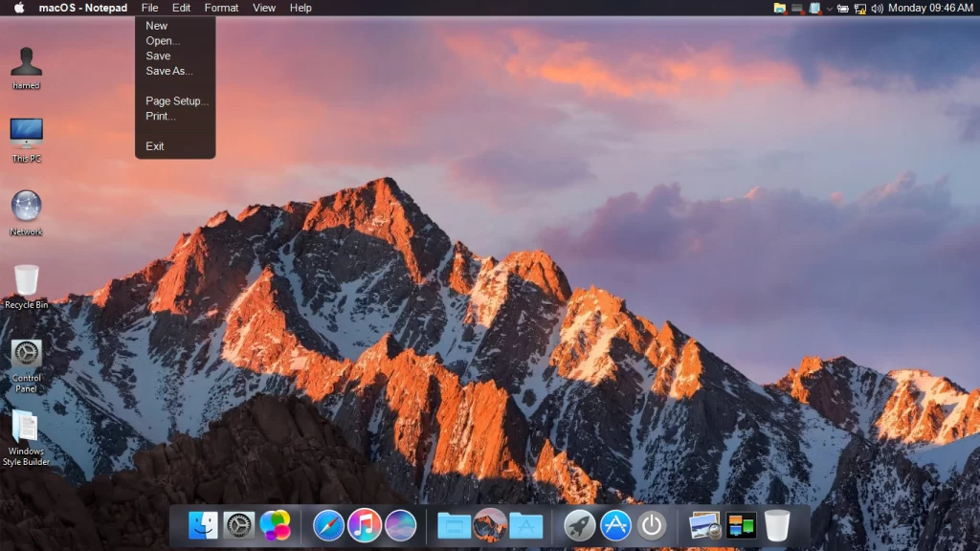Screen dimensions: 980x551
Task: Open Launchpad rocket icon in dock
Action: tap(580, 525)
